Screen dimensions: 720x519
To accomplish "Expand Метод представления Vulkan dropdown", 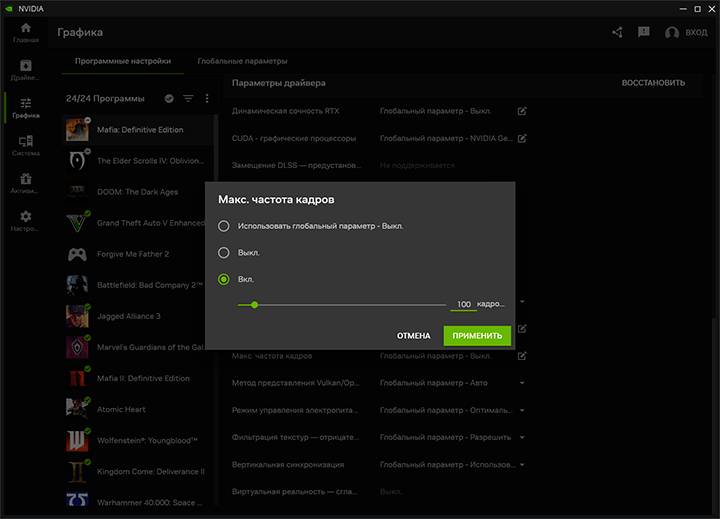I will click(x=522, y=383).
